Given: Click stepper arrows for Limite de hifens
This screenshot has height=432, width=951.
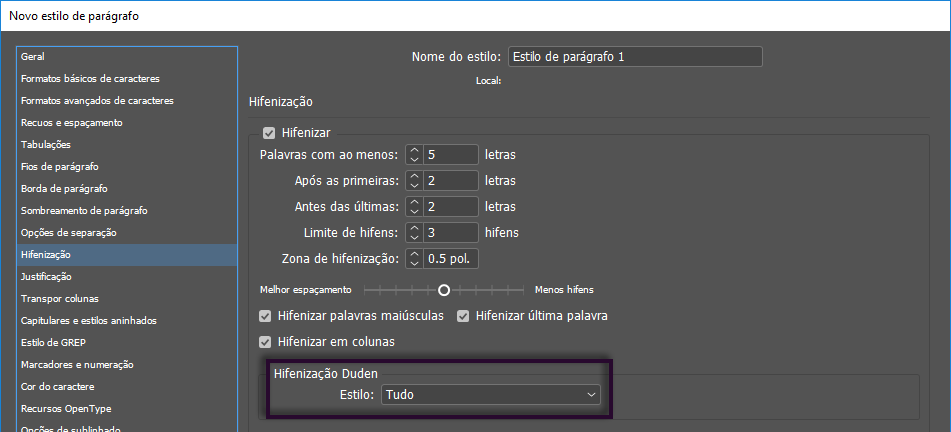Looking at the screenshot, I should pos(414,233).
